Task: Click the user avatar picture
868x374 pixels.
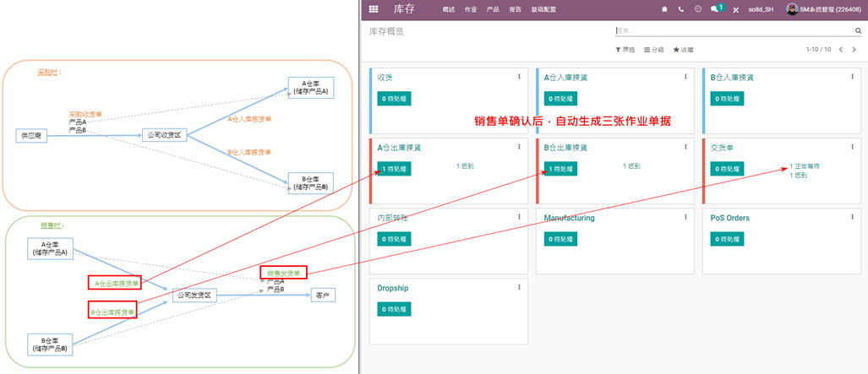Action: [792, 9]
